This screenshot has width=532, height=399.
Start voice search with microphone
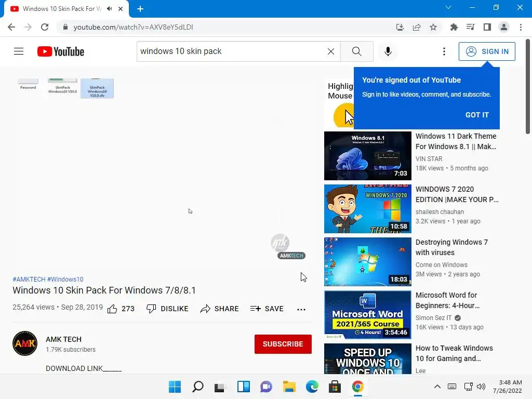pos(388,51)
